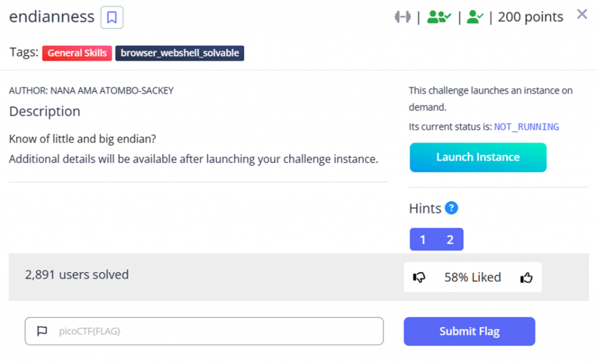
Task: Click the 58% Liked label
Action: coord(472,277)
